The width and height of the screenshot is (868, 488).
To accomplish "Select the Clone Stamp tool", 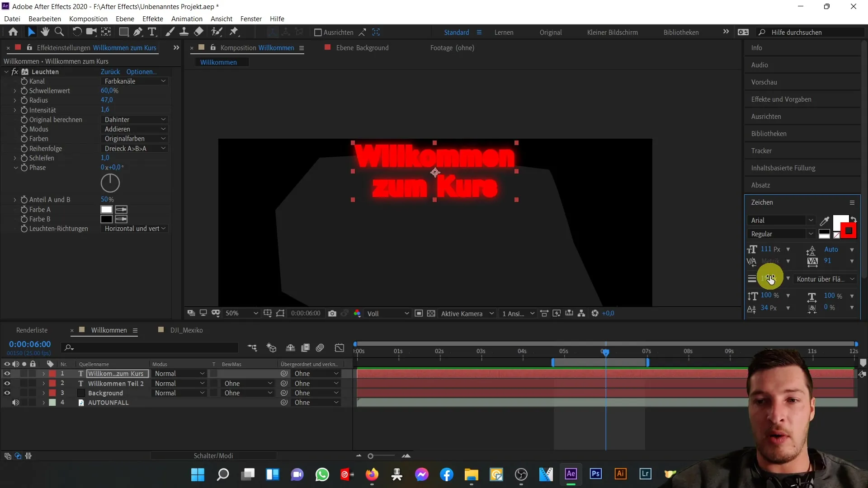I will (x=184, y=32).
